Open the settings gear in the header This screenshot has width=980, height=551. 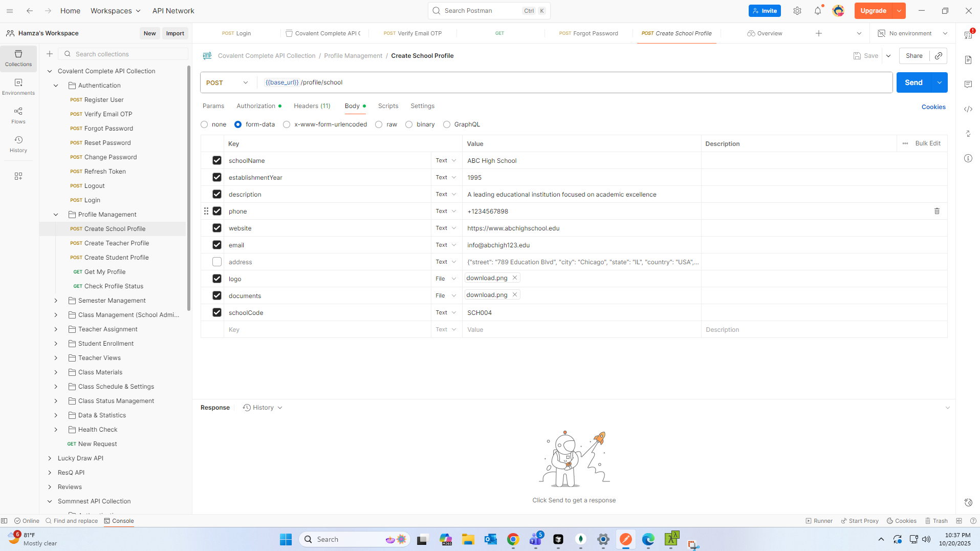797,11
